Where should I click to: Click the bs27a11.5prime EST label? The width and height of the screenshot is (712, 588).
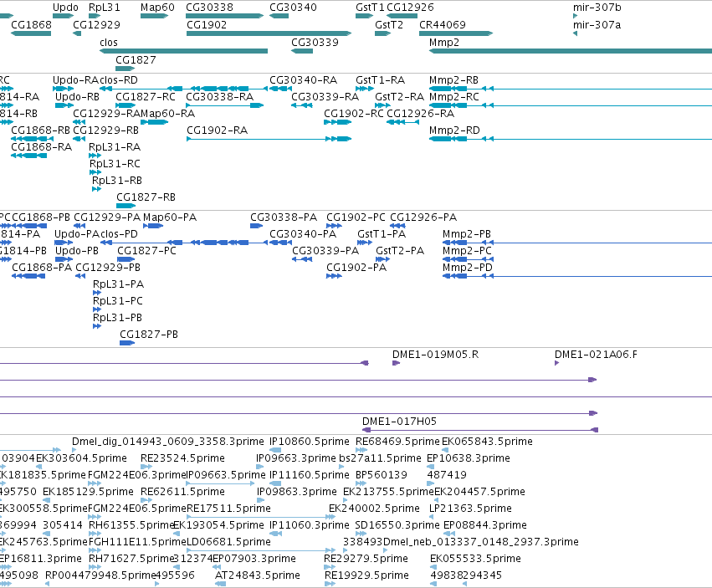pyautogui.click(x=380, y=458)
